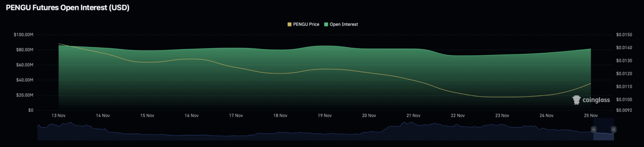Screen dimensions: 644x147
Task: Click the 18 Nov date label
Action: 280,116
